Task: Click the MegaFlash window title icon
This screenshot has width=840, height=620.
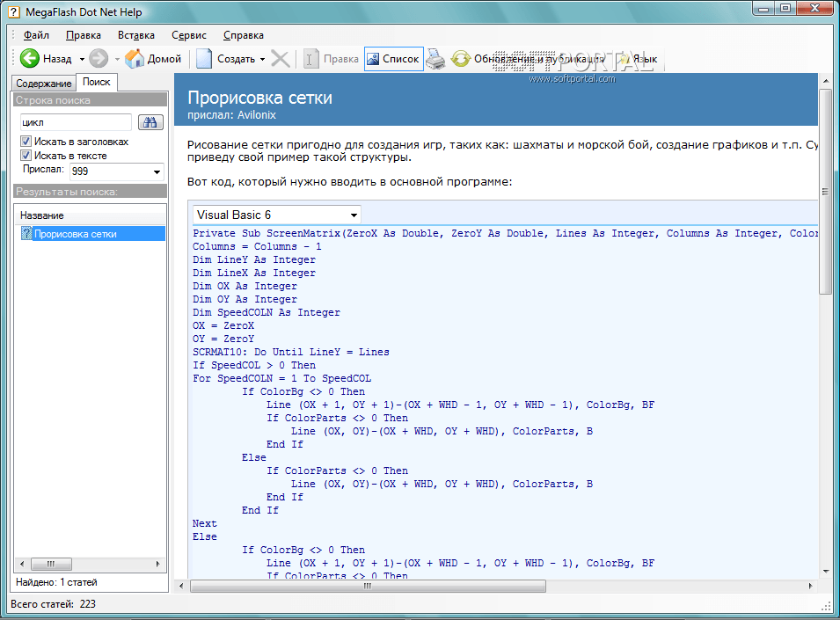Action: coord(14,11)
